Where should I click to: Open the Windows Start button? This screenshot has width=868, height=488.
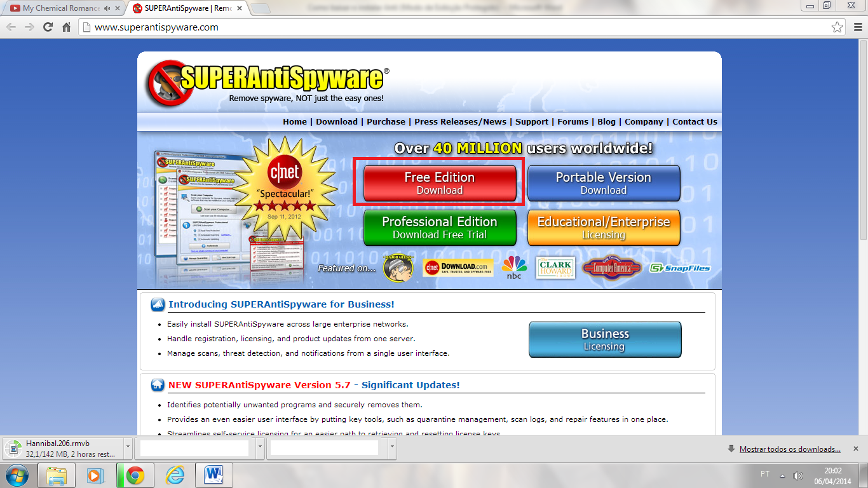[x=17, y=475]
